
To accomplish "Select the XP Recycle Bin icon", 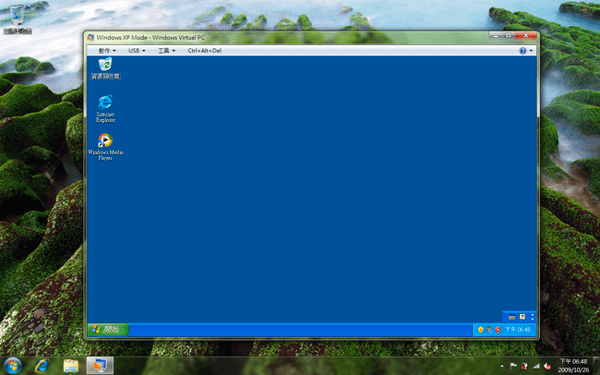I will [106, 68].
